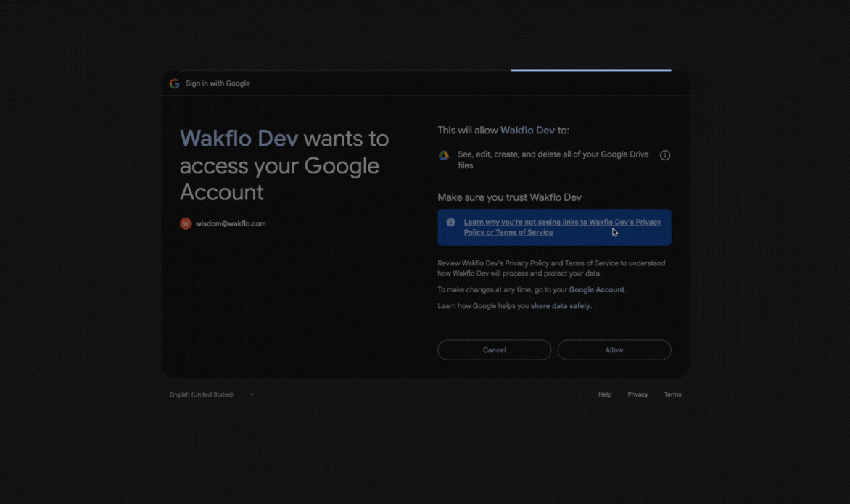
Task: Click the Cancel button
Action: [x=494, y=350]
